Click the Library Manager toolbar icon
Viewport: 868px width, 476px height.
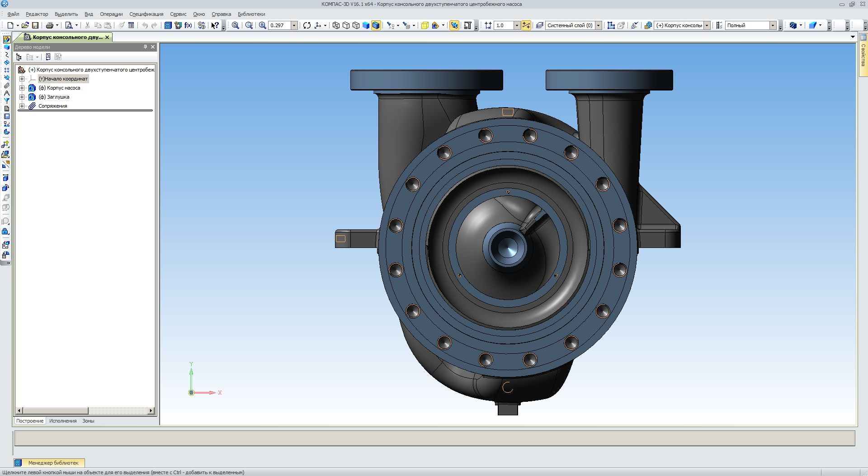(x=168, y=25)
